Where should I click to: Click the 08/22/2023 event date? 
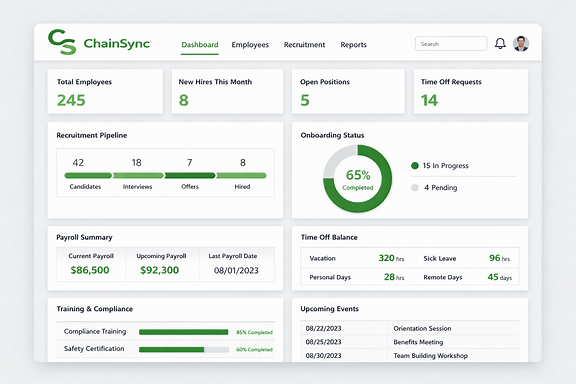pos(323,329)
